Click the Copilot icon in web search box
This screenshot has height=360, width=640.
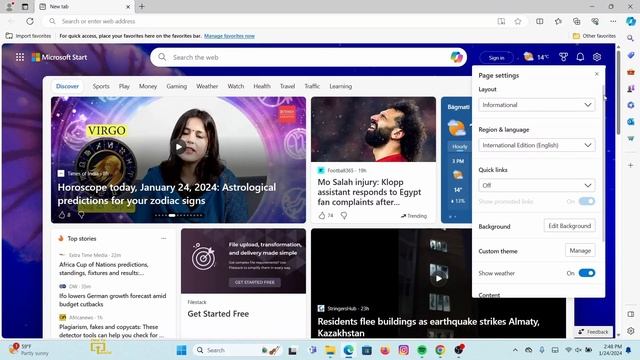456,57
